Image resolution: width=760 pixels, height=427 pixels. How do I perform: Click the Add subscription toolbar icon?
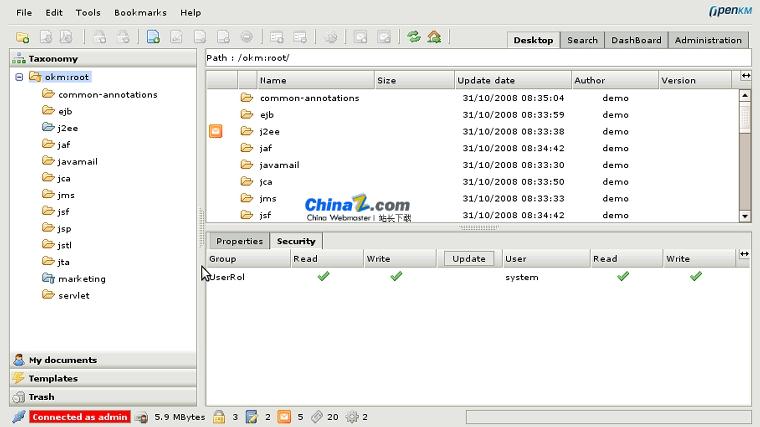[361, 37]
